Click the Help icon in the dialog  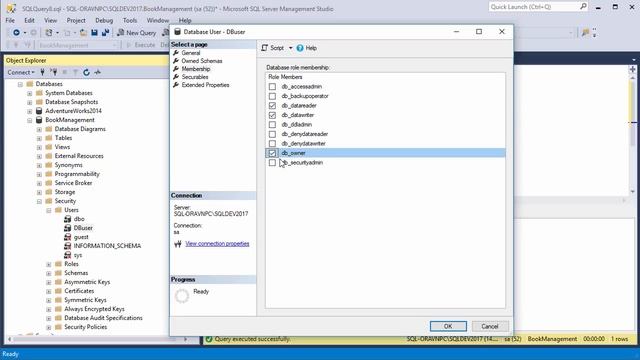click(x=300, y=48)
